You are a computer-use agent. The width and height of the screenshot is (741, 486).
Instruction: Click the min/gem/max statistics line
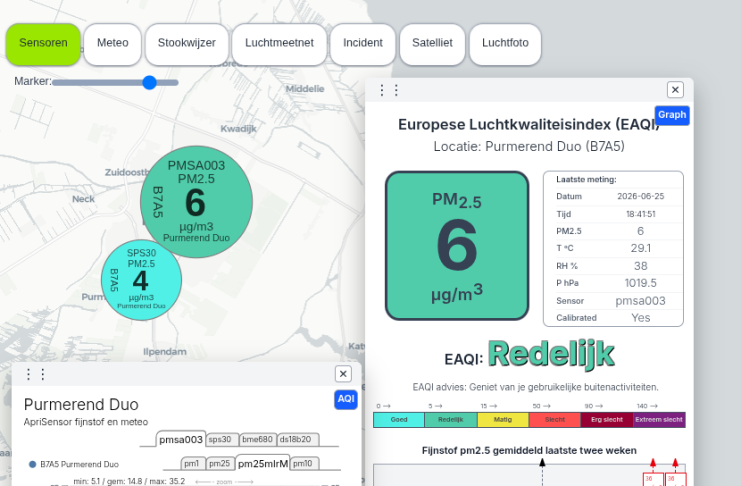click(129, 481)
